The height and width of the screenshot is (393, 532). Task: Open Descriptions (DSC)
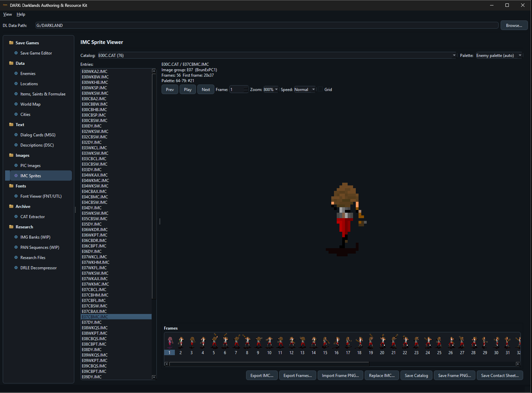click(37, 145)
